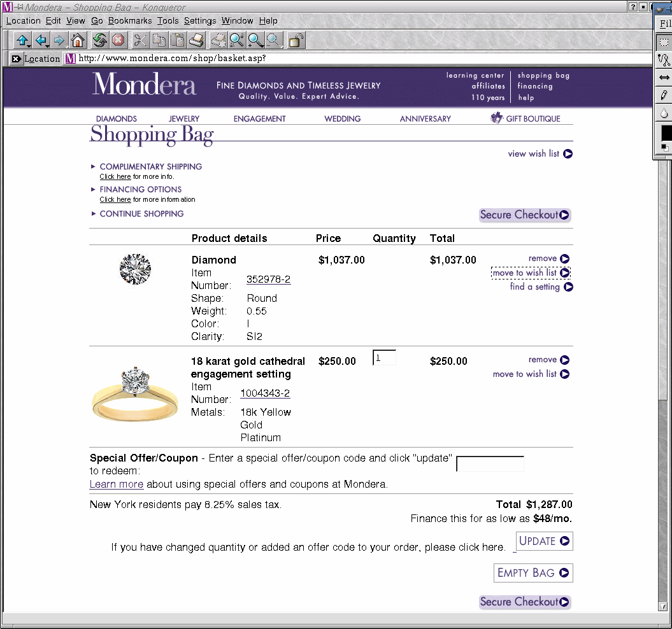This screenshot has width=672, height=629.
Task: Click the gold ring product thumbnail
Action: (x=135, y=395)
